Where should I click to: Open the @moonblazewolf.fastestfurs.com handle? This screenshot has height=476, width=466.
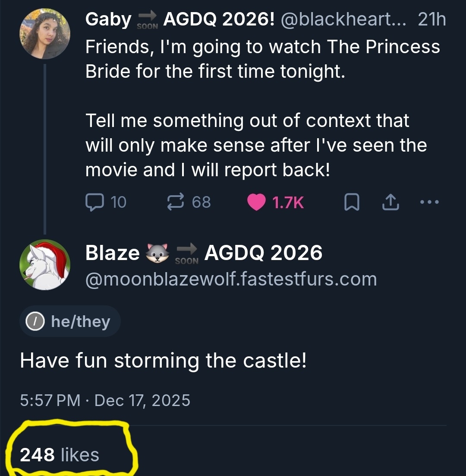tap(231, 279)
